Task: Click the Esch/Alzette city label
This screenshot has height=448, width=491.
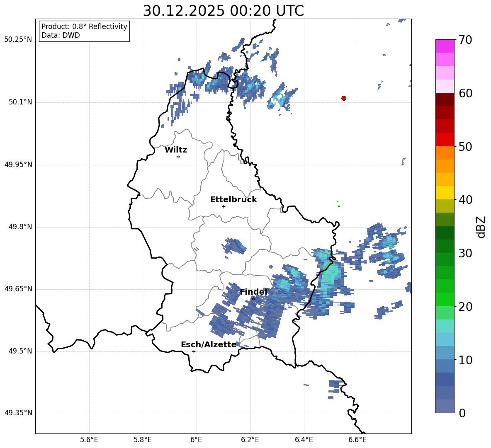Action: [209, 344]
